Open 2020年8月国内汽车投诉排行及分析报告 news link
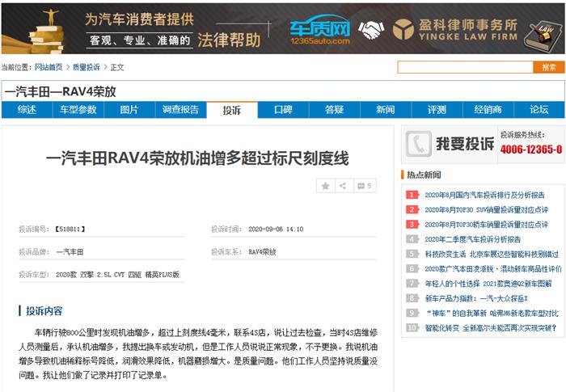 pos(484,195)
